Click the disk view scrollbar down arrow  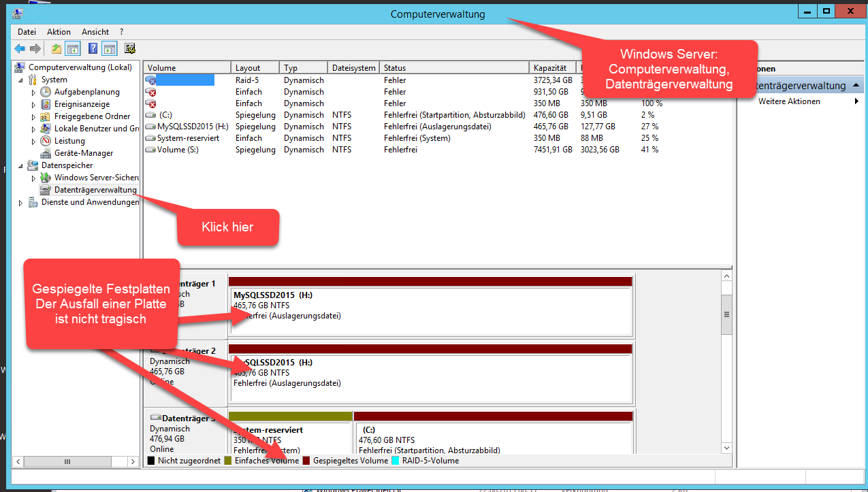coord(726,448)
